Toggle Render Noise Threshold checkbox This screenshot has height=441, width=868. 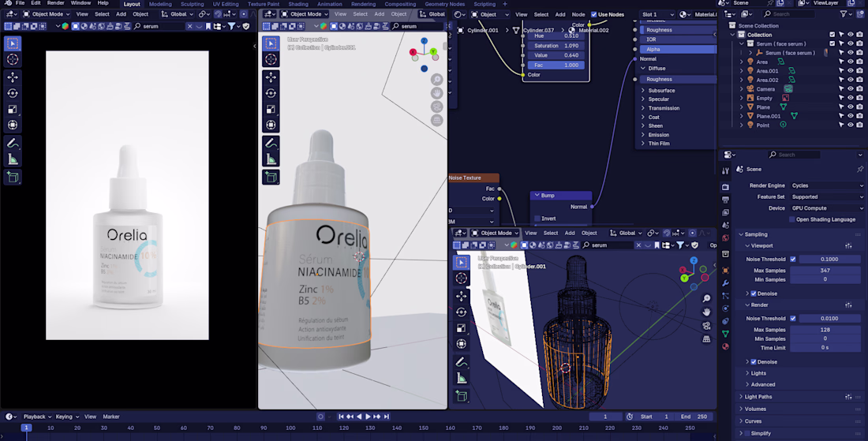click(x=793, y=318)
